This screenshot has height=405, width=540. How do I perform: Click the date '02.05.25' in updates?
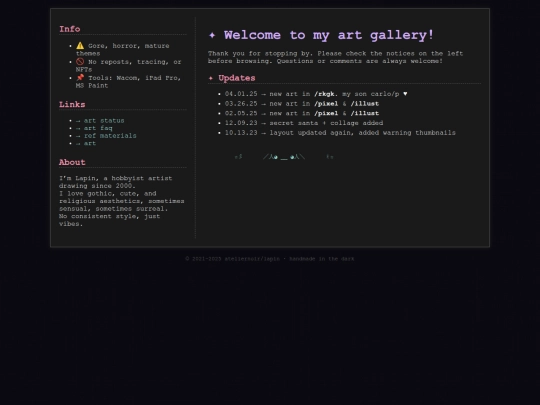point(241,113)
